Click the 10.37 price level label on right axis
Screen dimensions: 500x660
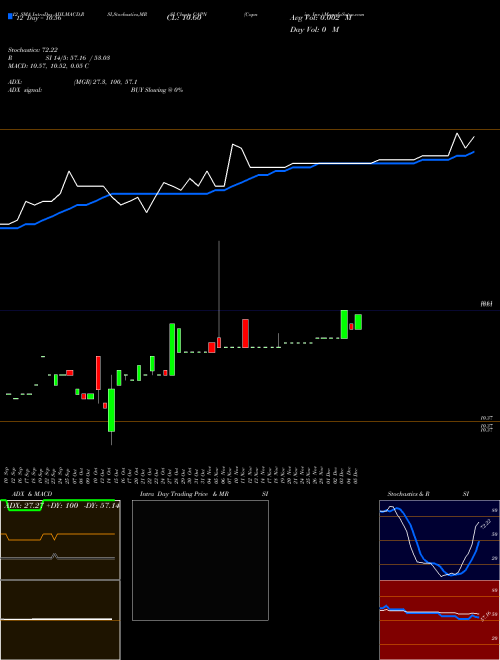[x=487, y=418]
